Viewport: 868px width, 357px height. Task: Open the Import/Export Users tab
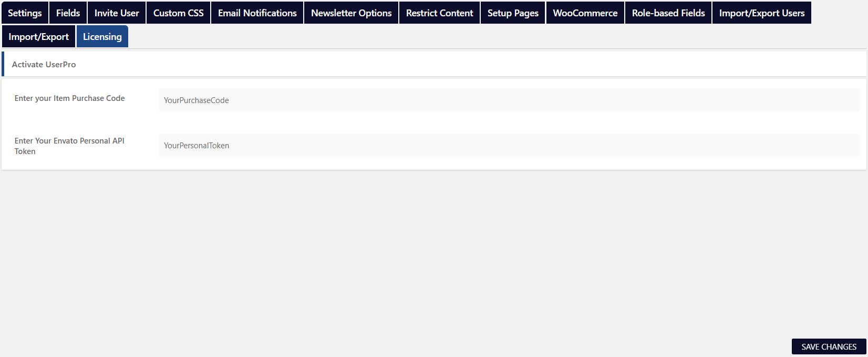(x=762, y=13)
